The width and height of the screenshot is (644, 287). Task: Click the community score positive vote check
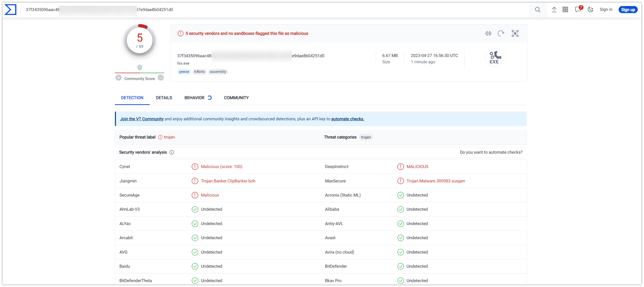161,78
